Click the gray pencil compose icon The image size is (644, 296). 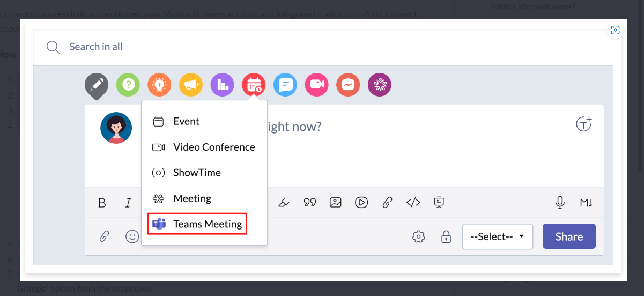point(97,85)
